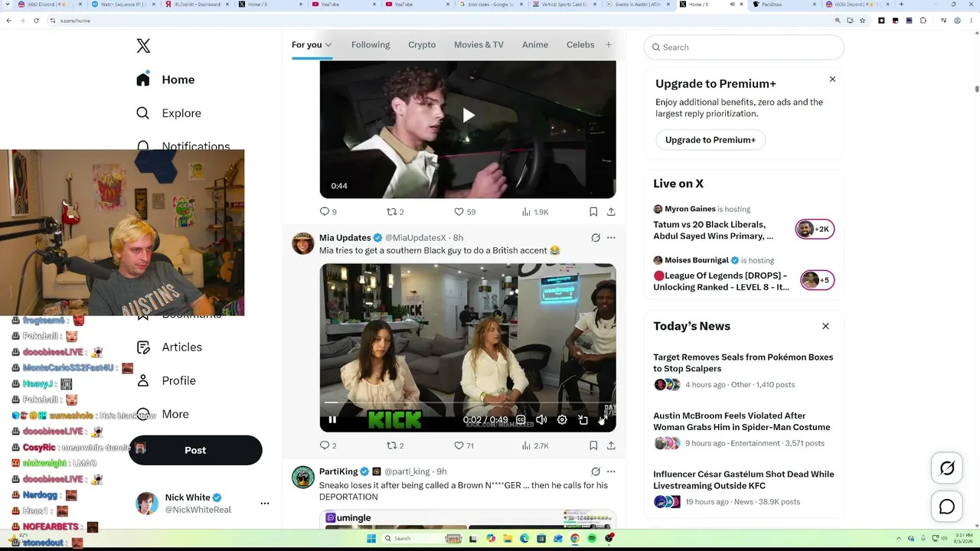Share the top video post

tap(611, 212)
